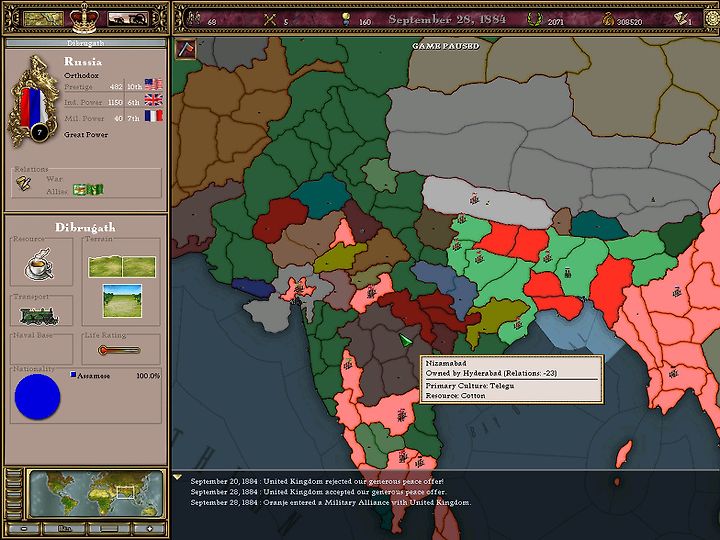Select the United Kingdom flag by Ind. Power
Screen dimensions: 720x540
(153, 100)
